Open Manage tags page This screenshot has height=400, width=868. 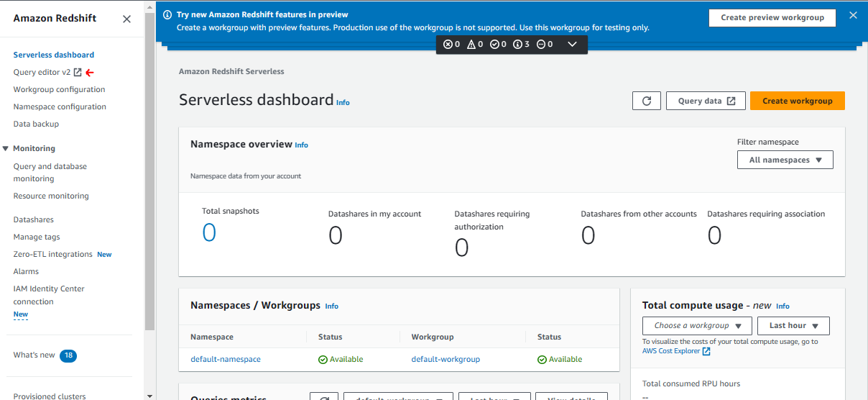[37, 237]
